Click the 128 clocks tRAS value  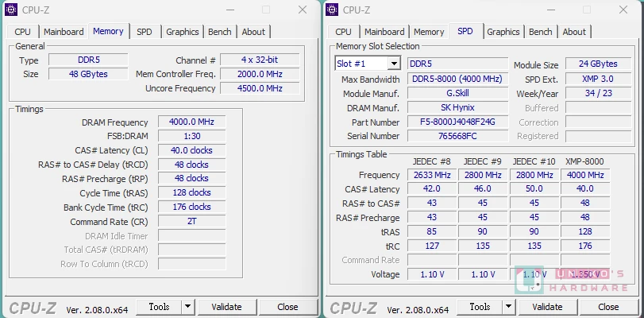pos(192,192)
